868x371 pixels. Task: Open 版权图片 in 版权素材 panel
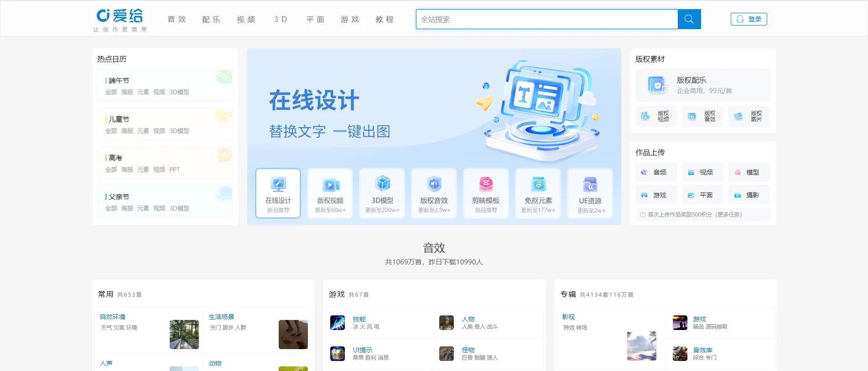(x=749, y=116)
